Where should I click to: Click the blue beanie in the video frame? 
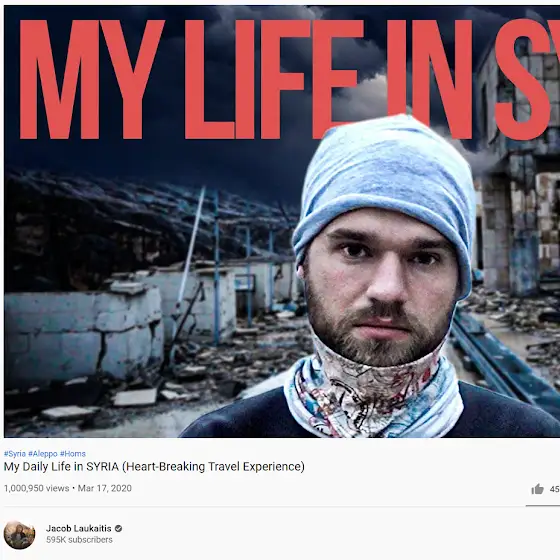384,186
